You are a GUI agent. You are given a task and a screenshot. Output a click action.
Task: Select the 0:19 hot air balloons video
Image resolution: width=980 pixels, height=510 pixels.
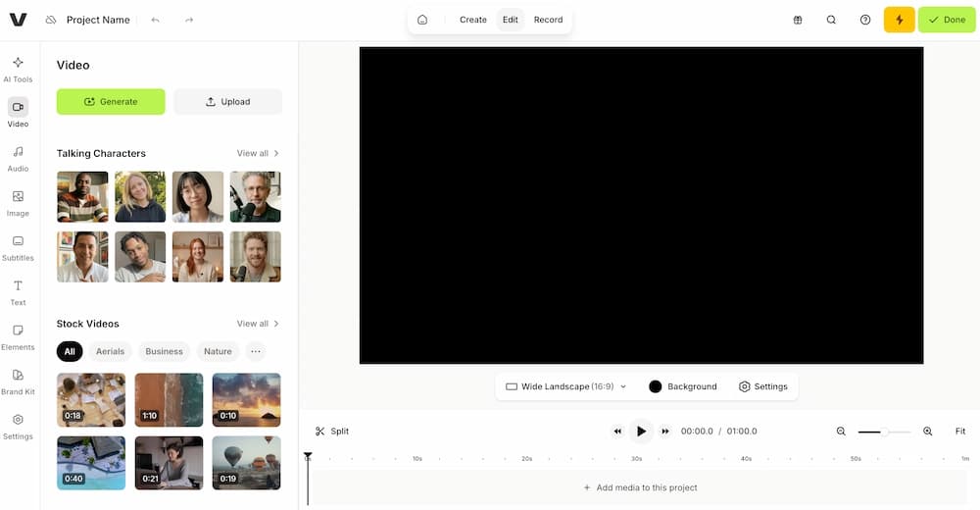click(x=246, y=463)
